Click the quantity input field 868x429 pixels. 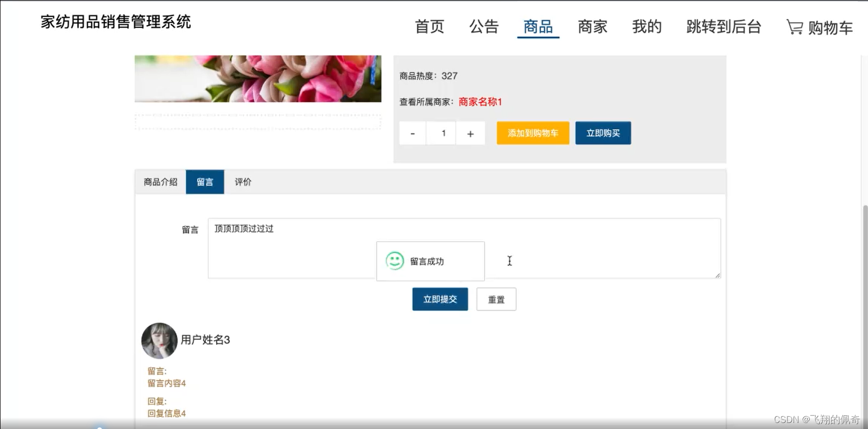point(441,133)
